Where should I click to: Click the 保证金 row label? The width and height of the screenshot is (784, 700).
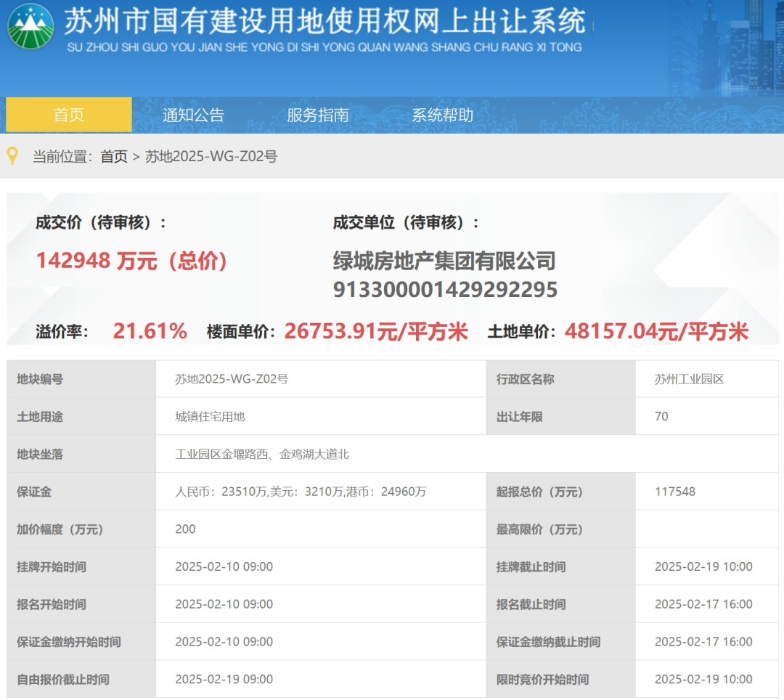tap(34, 492)
